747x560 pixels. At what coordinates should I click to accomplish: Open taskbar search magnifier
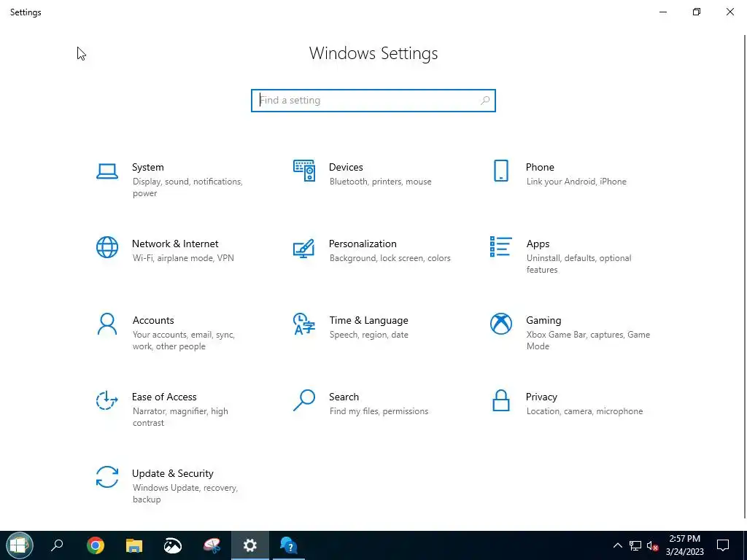click(x=57, y=545)
